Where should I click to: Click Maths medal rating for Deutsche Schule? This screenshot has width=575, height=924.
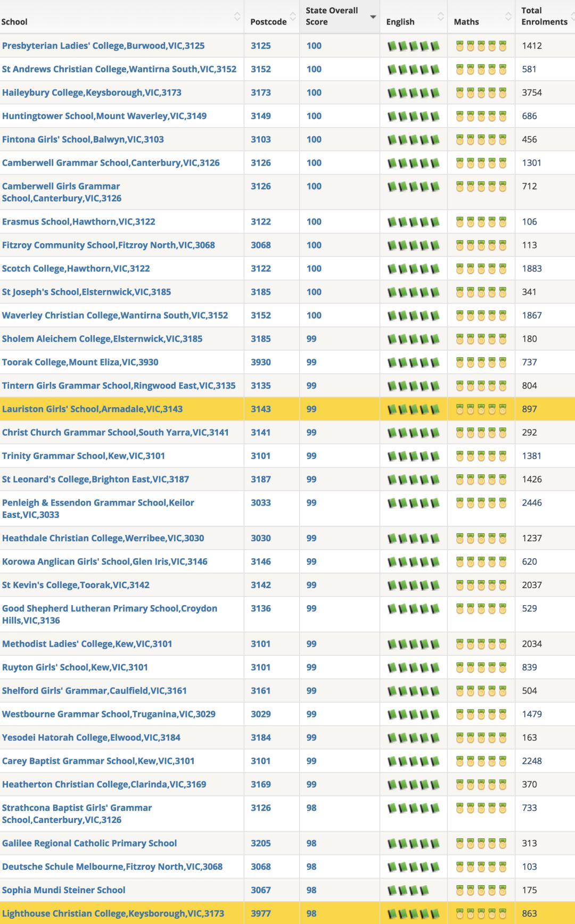pyautogui.click(x=481, y=867)
